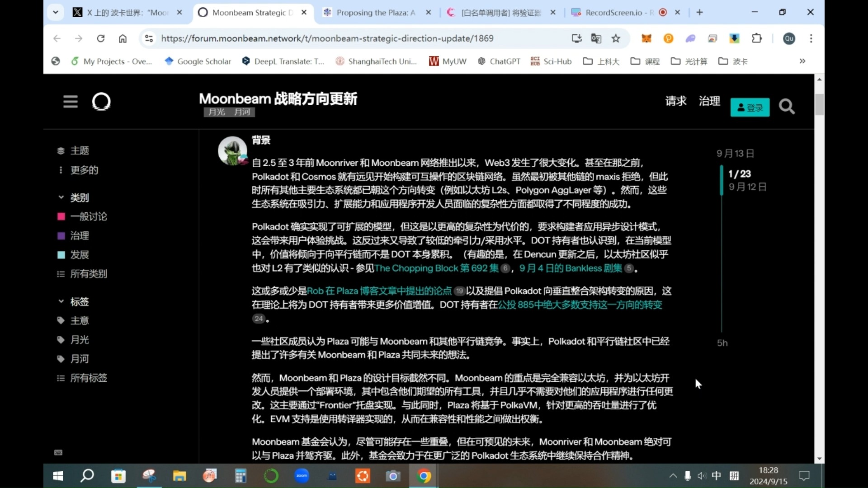Open the 9月4日的 Bankless 剧集 link
The width and height of the screenshot is (868, 488).
pyautogui.click(x=571, y=268)
